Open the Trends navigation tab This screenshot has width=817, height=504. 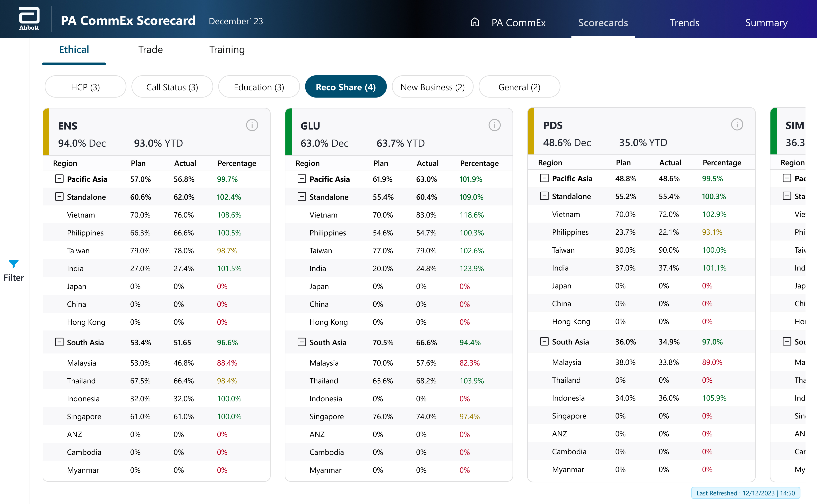(x=684, y=23)
